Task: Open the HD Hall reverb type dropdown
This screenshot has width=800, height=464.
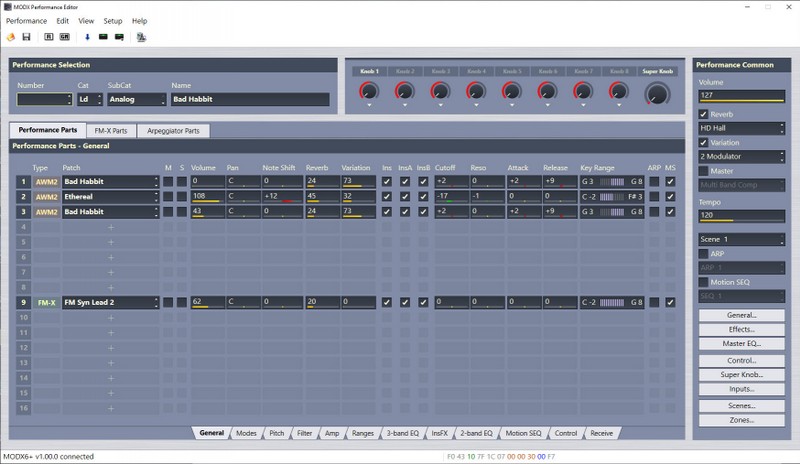Action: (x=741, y=129)
